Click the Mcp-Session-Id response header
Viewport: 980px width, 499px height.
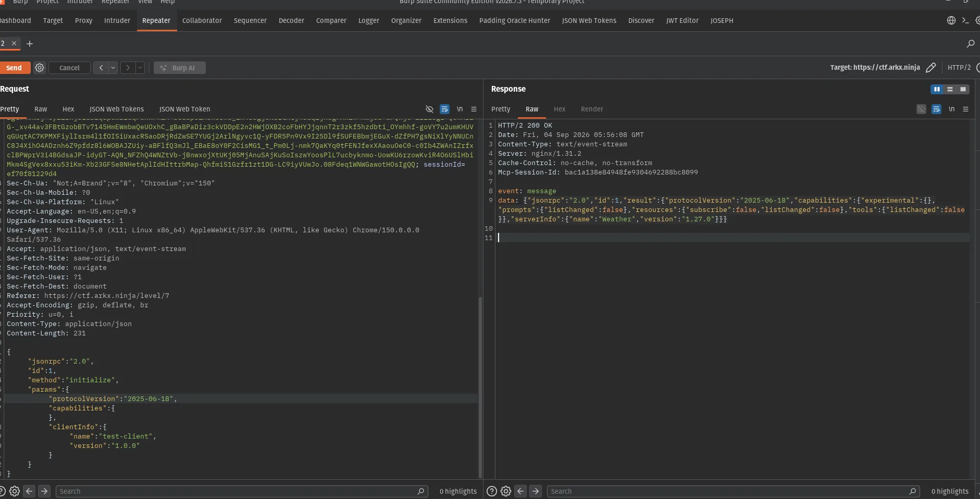[x=598, y=172]
